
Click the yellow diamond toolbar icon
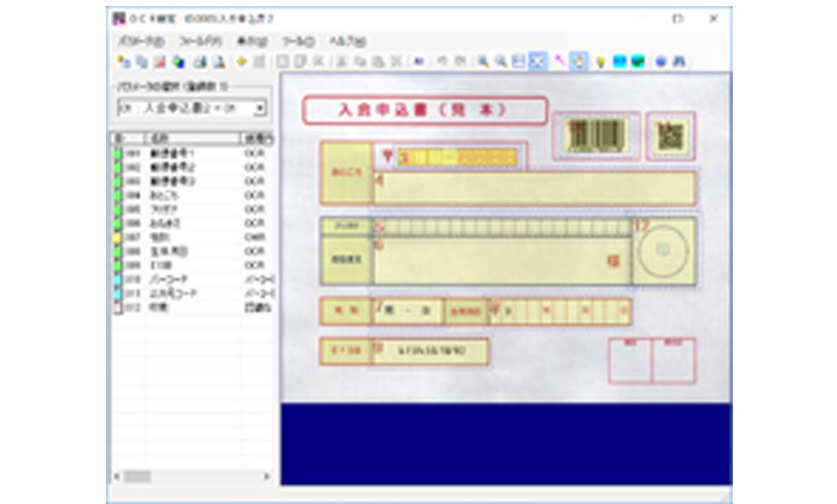click(x=241, y=61)
